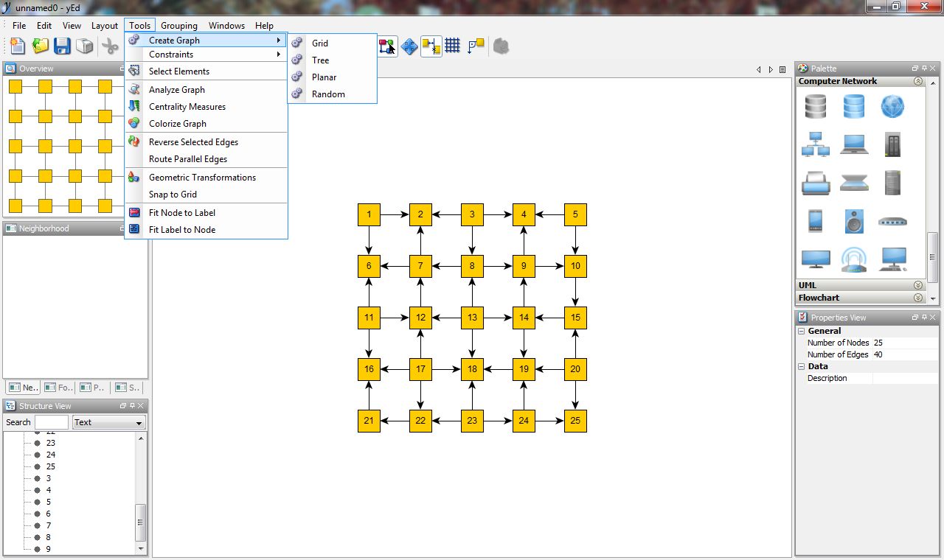Select the laptop palette icon
Screen dimensions: 944x560
pos(854,144)
